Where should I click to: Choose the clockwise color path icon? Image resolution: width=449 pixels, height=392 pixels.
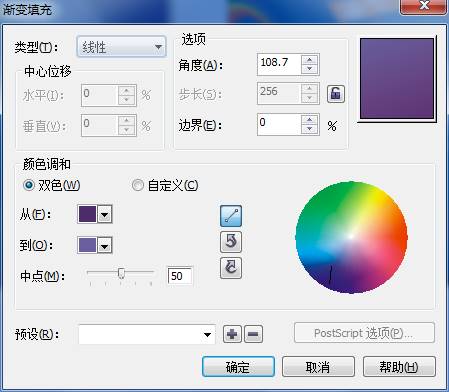[x=231, y=268]
